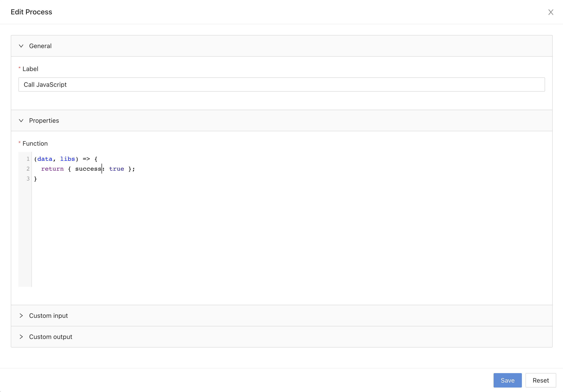Click the Reset button
The image size is (563, 392).
(541, 380)
